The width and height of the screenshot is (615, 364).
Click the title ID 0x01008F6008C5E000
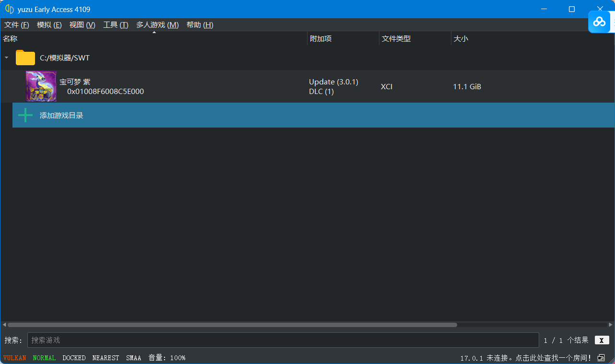tap(106, 92)
